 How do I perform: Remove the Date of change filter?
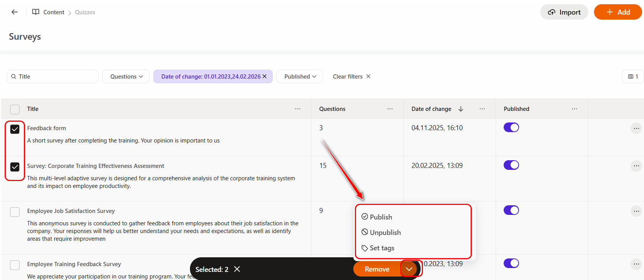(265, 76)
